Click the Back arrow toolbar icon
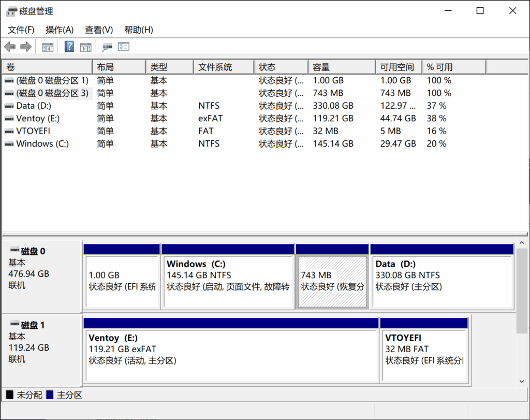The height and width of the screenshot is (420, 530). click(10, 47)
